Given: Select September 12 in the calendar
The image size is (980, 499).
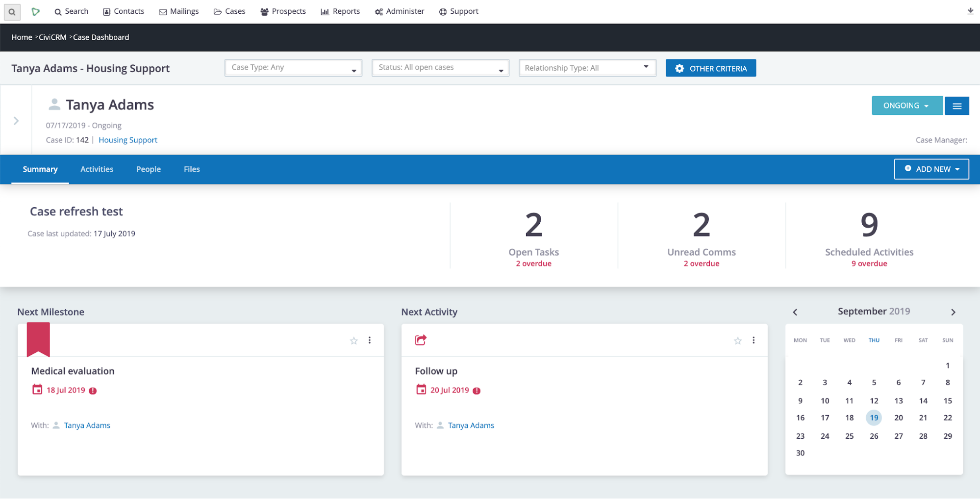Looking at the screenshot, I should click(874, 401).
